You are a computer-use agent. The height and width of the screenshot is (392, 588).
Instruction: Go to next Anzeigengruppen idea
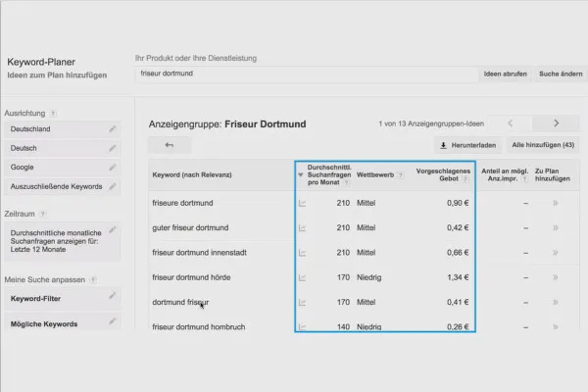point(556,123)
